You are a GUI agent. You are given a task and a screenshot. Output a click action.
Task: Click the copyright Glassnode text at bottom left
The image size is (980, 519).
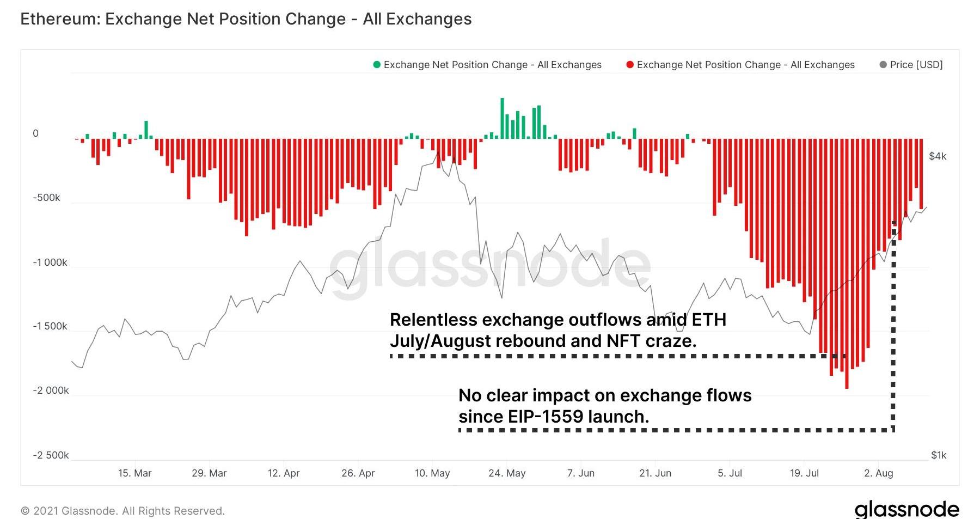[122, 511]
